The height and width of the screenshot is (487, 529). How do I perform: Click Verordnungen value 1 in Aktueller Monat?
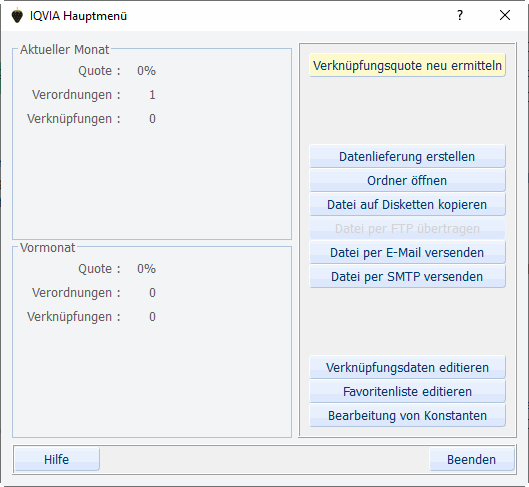(x=152, y=95)
